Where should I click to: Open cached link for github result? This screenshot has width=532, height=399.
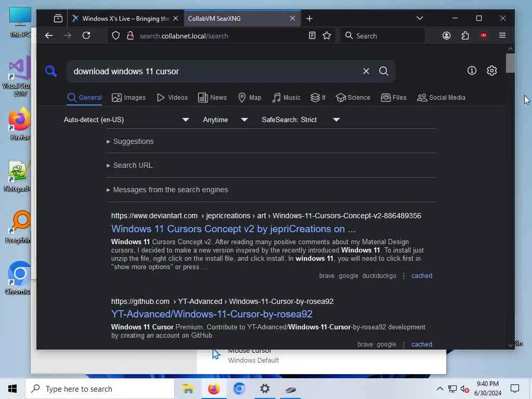(422, 344)
